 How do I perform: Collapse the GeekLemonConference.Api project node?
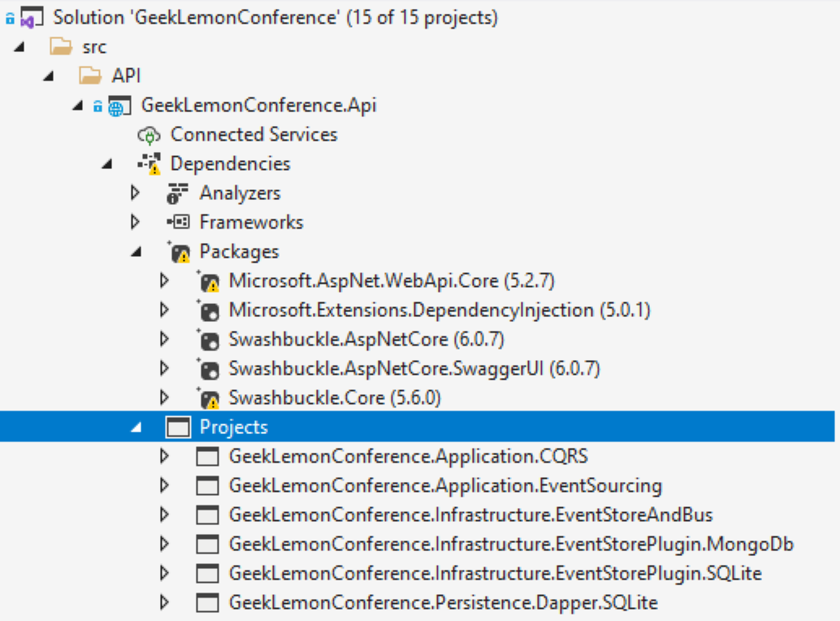point(78,106)
